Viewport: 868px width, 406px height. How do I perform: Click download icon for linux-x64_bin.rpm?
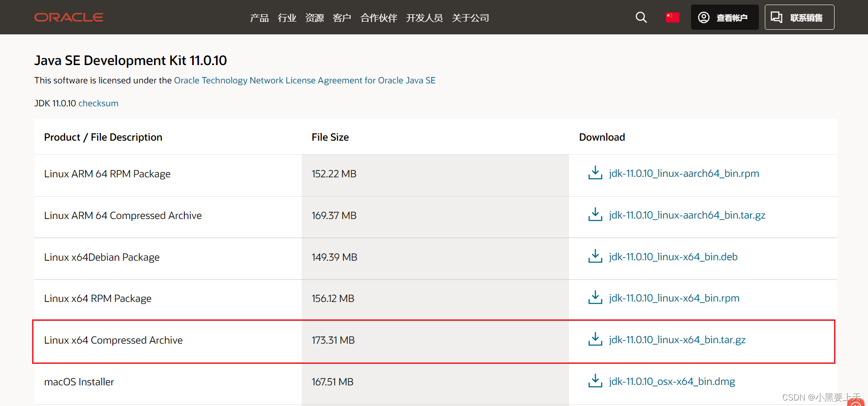click(595, 298)
